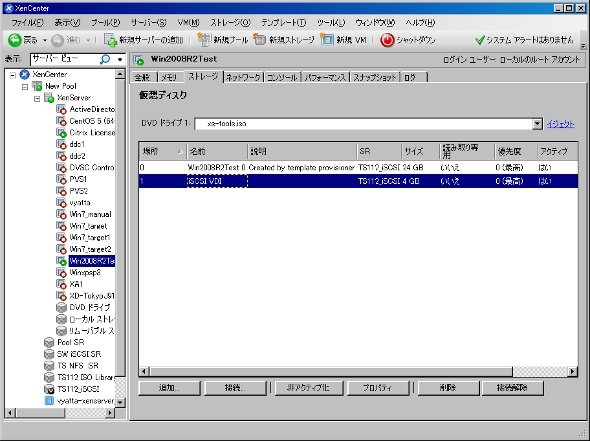Screen dimensions: 590x441
Task: Switch to the Network tab
Action: click(x=243, y=77)
